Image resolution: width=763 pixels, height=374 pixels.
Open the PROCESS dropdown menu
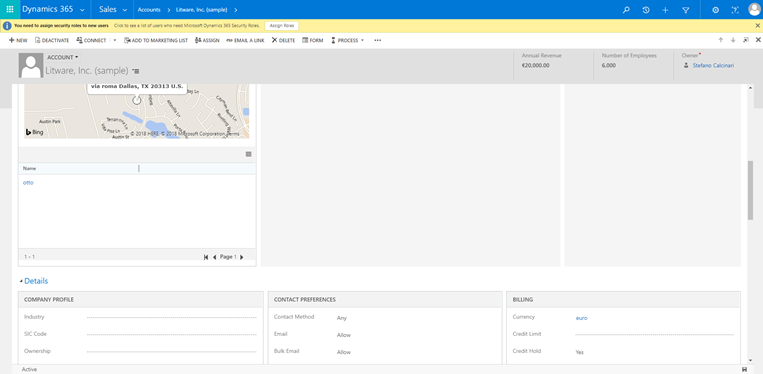(x=347, y=40)
